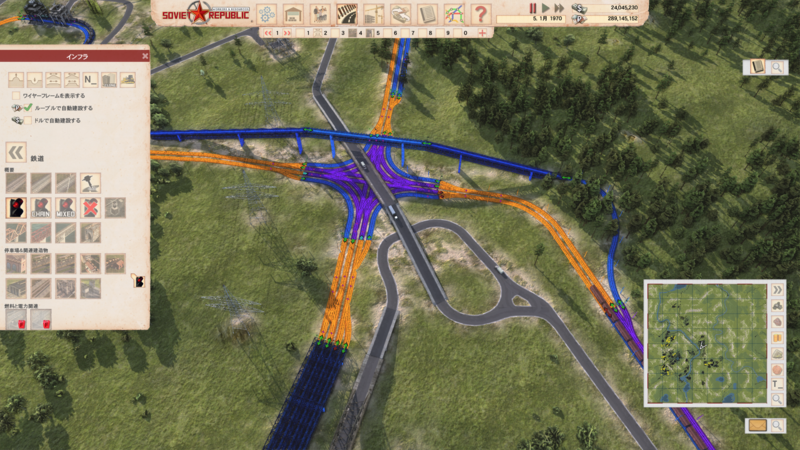This screenshot has height=450, width=800.
Task: Collapse railway category with double-chevron back button
Action: click(15, 152)
